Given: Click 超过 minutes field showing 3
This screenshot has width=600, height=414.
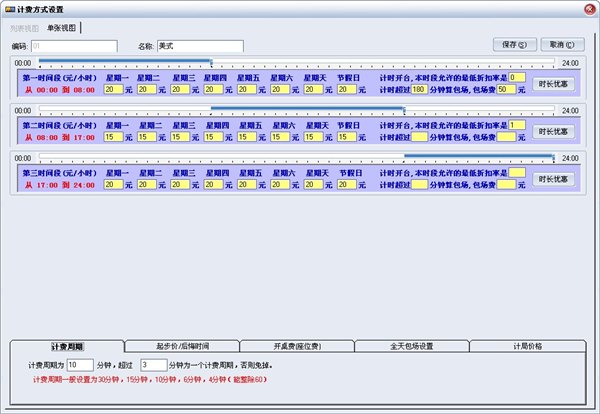Looking at the screenshot, I should click(153, 365).
